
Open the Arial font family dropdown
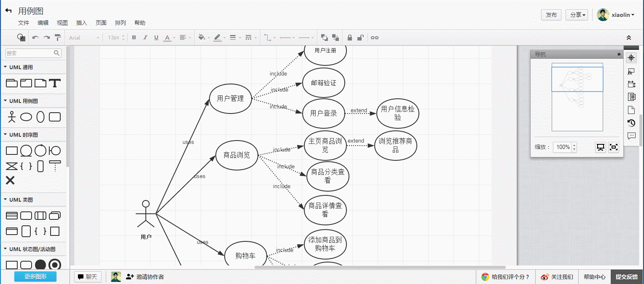[x=83, y=38]
